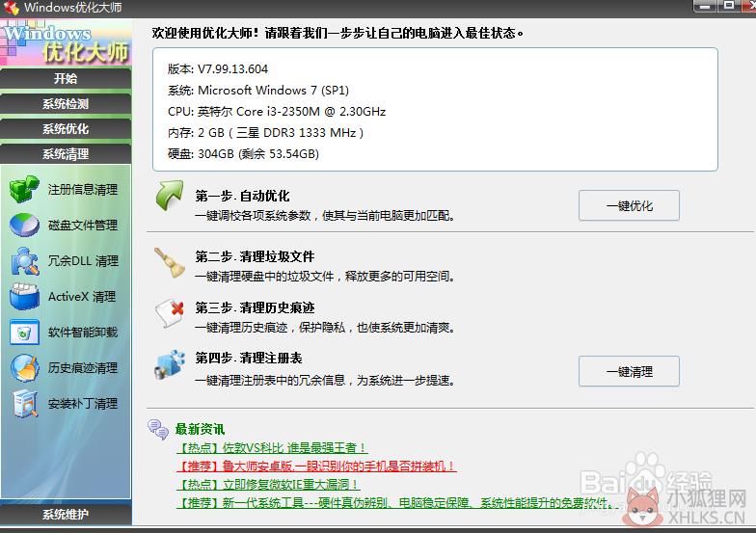Click the 磁盘文件管理 pie chart icon
This screenshot has width=756, height=533.
point(25,225)
